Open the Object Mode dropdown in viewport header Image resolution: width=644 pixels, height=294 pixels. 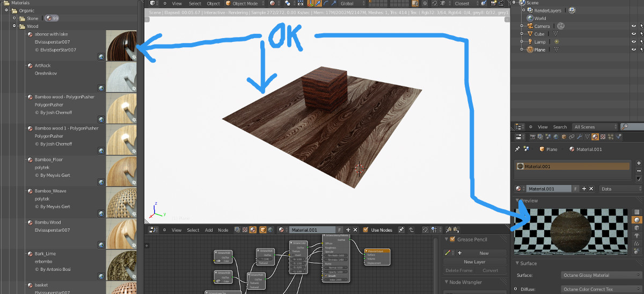pyautogui.click(x=245, y=3)
